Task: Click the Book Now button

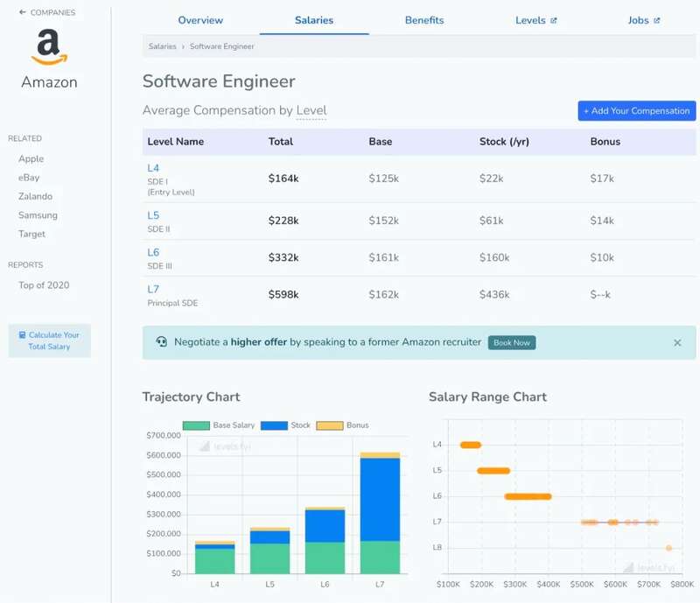Action: pos(512,343)
